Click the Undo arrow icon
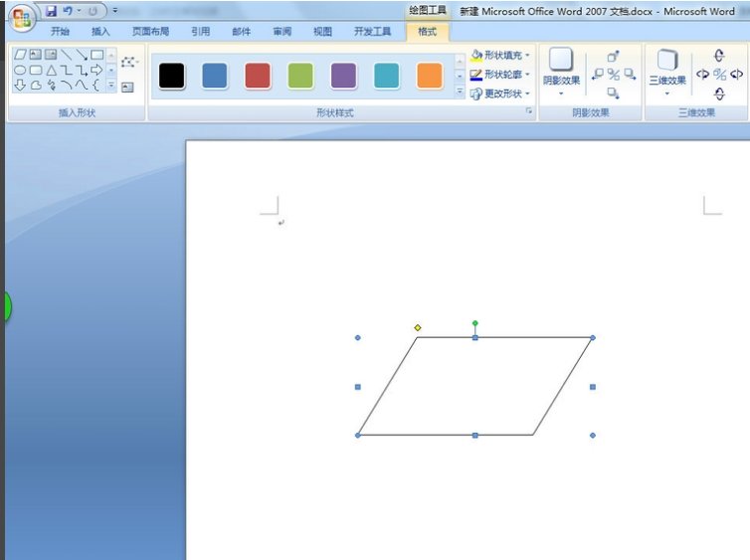 69,11
